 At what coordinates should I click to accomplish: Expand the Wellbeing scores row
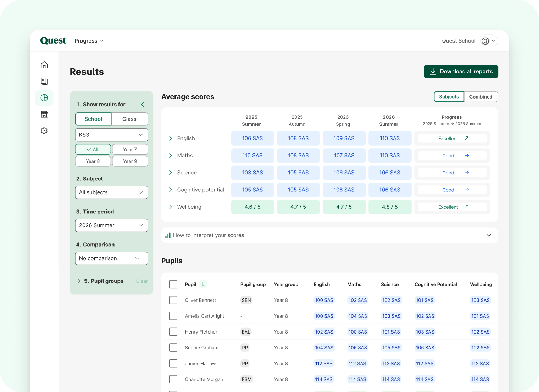click(x=170, y=207)
